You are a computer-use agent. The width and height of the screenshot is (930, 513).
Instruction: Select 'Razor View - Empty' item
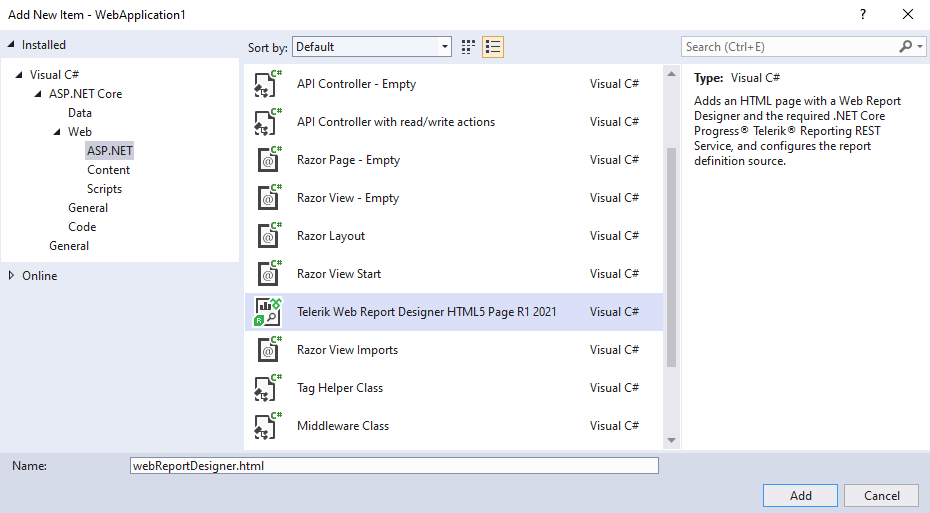[x=454, y=197]
